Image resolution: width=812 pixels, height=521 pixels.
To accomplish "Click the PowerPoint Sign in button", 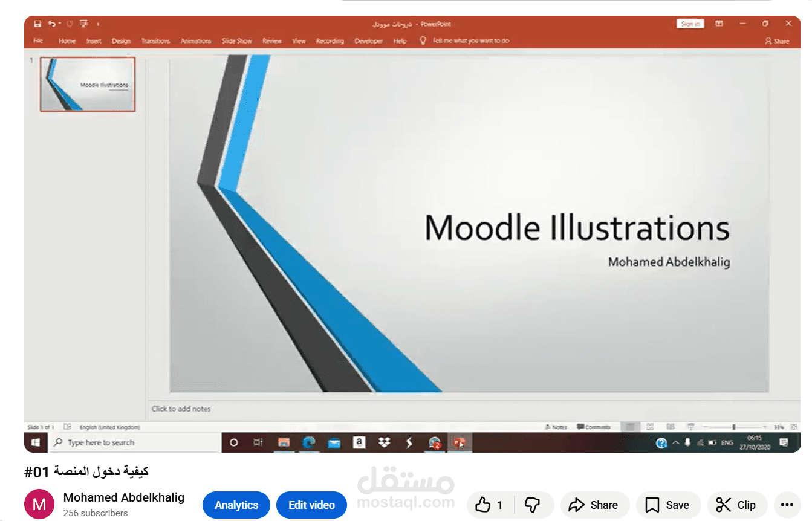I will [x=690, y=24].
